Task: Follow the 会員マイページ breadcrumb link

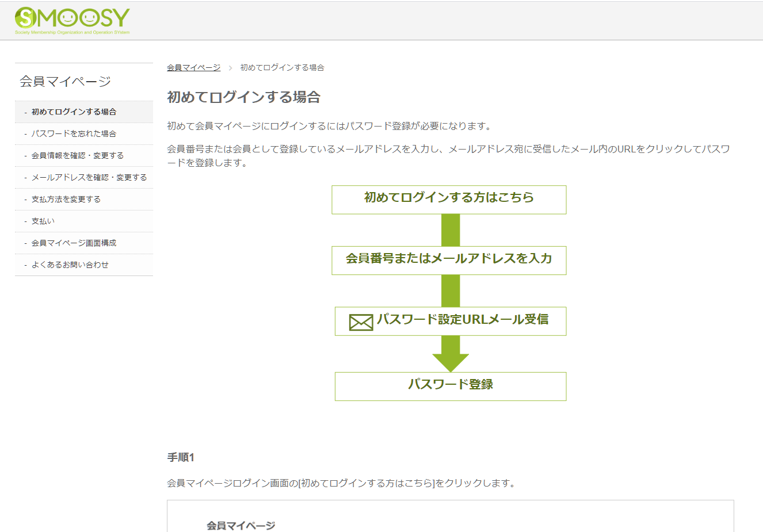Action: pos(193,68)
